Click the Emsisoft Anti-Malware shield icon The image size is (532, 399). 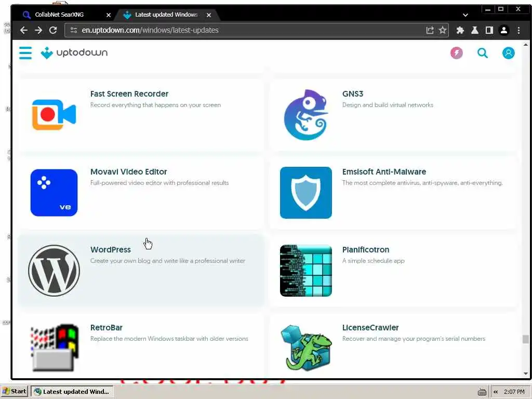(x=306, y=193)
